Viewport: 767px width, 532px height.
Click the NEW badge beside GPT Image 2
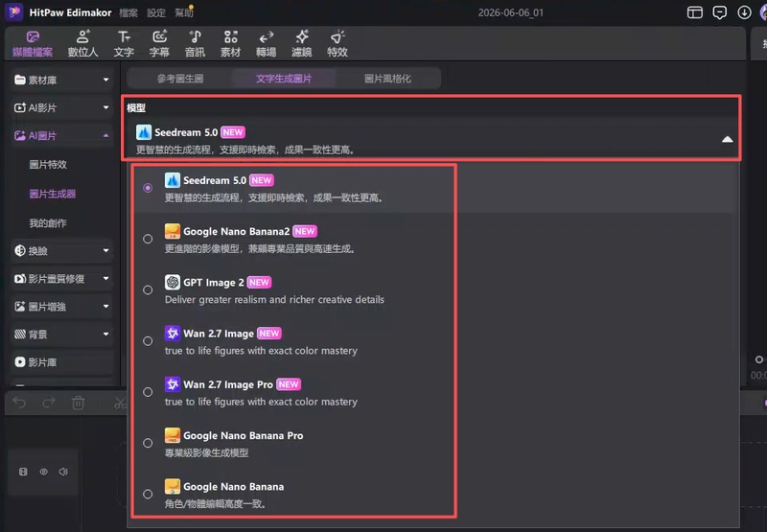[259, 282]
